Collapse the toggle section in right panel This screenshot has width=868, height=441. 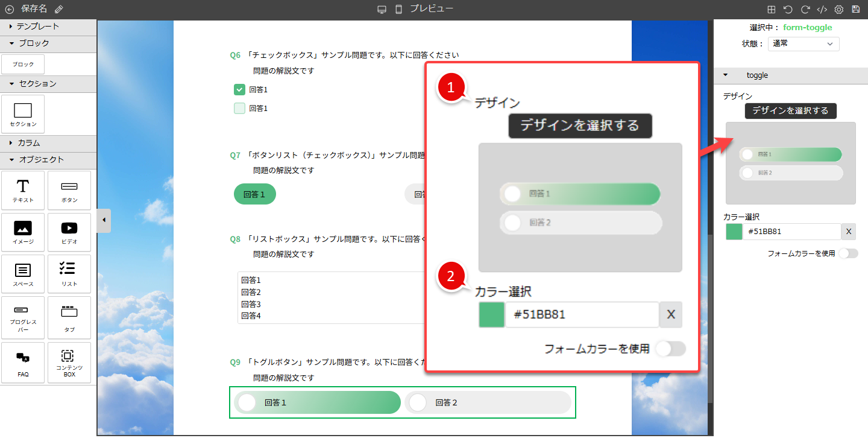726,75
